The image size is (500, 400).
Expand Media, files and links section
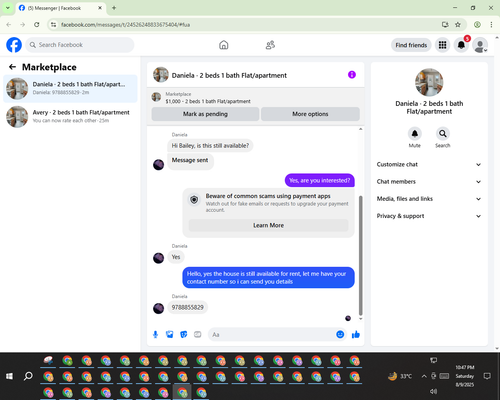429,199
